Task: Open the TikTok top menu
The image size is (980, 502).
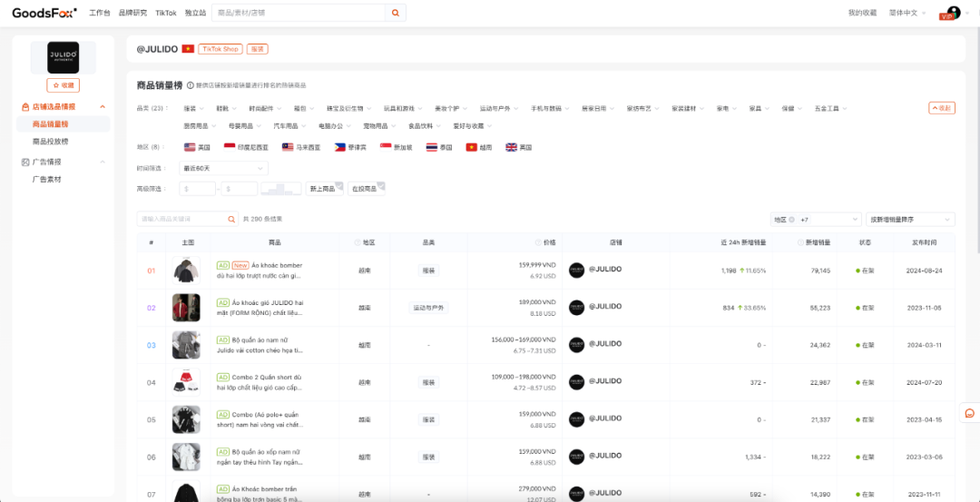Action: tap(166, 13)
